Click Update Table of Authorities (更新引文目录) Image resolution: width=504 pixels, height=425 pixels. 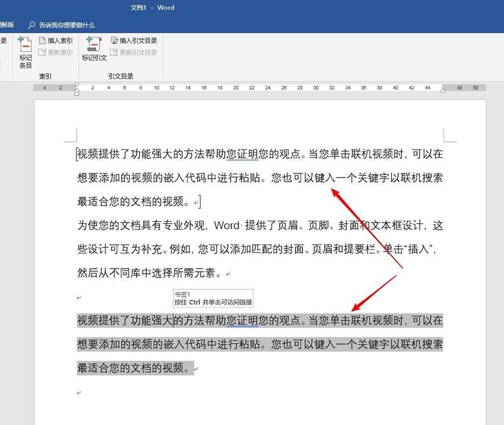point(134,52)
